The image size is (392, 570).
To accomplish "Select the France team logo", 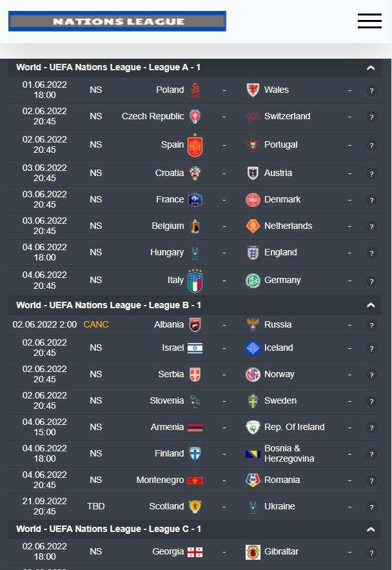I will pyautogui.click(x=195, y=199).
